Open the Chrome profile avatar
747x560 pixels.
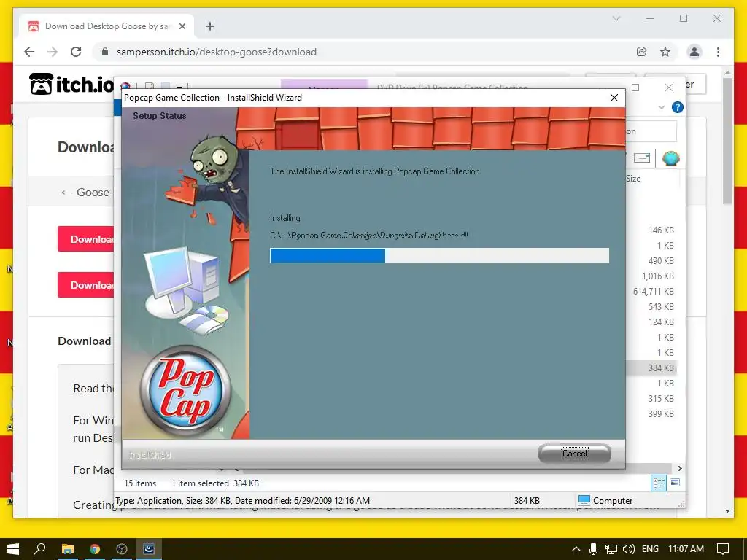(694, 52)
